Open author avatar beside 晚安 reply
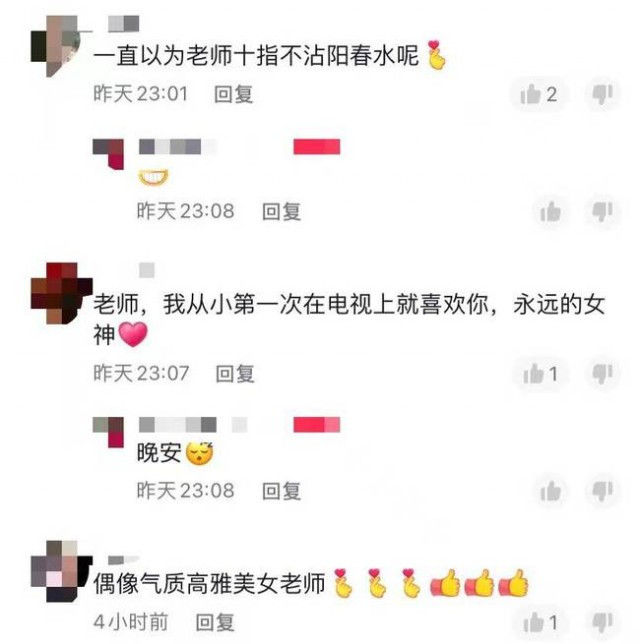640x644 pixels. (x=108, y=432)
